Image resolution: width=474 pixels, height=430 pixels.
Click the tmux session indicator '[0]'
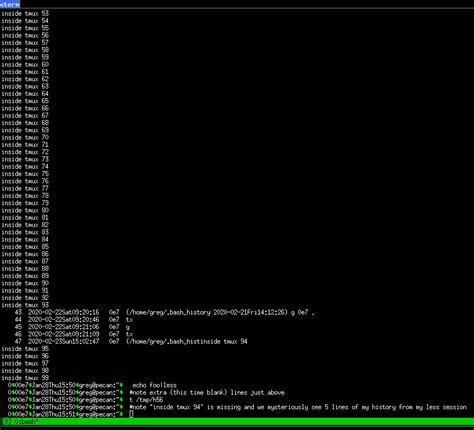click(x=6, y=422)
